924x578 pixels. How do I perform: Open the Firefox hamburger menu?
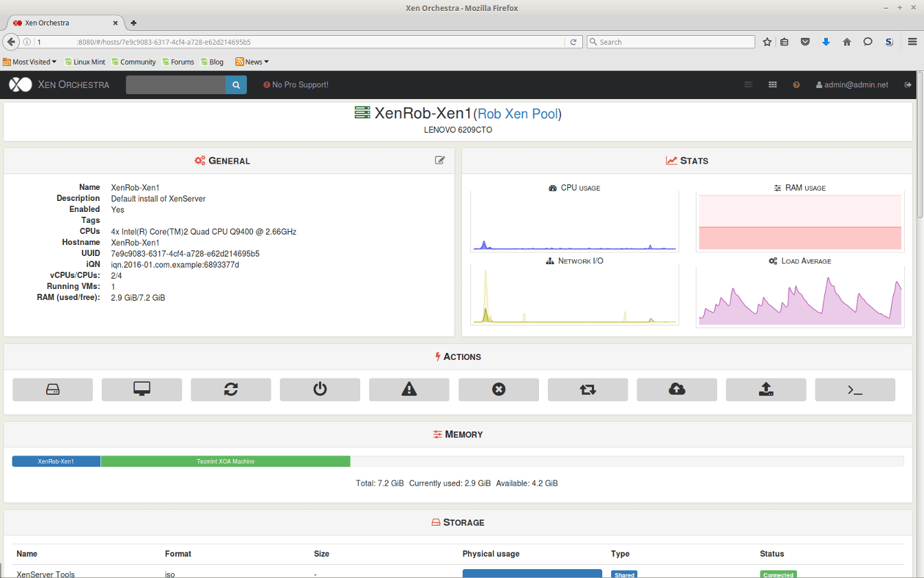[x=912, y=42]
